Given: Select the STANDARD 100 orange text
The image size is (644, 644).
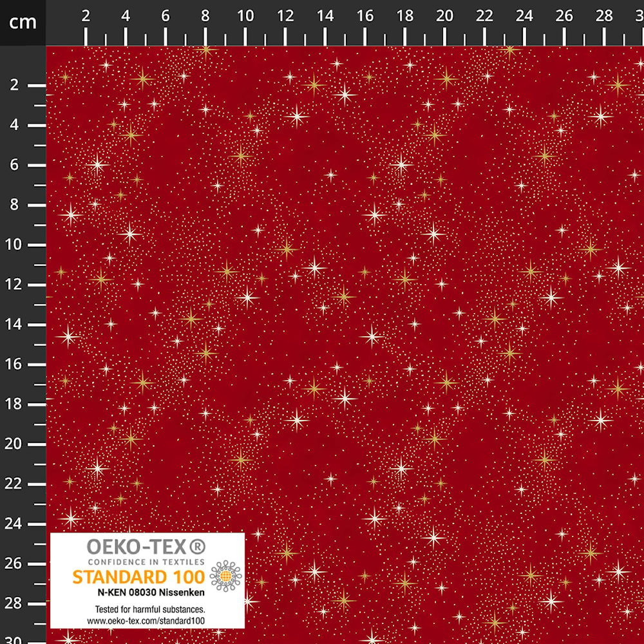Looking at the screenshot, I should [139, 577].
